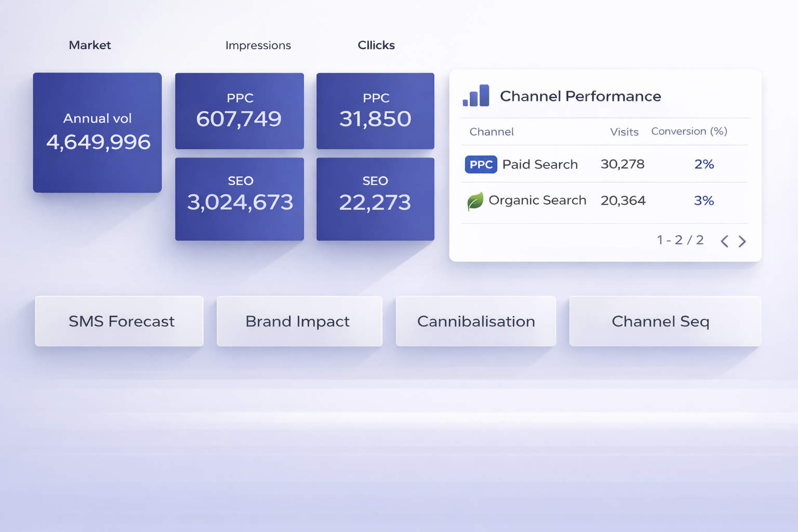
Task: Open the Channel Seq button
Action: [665, 321]
